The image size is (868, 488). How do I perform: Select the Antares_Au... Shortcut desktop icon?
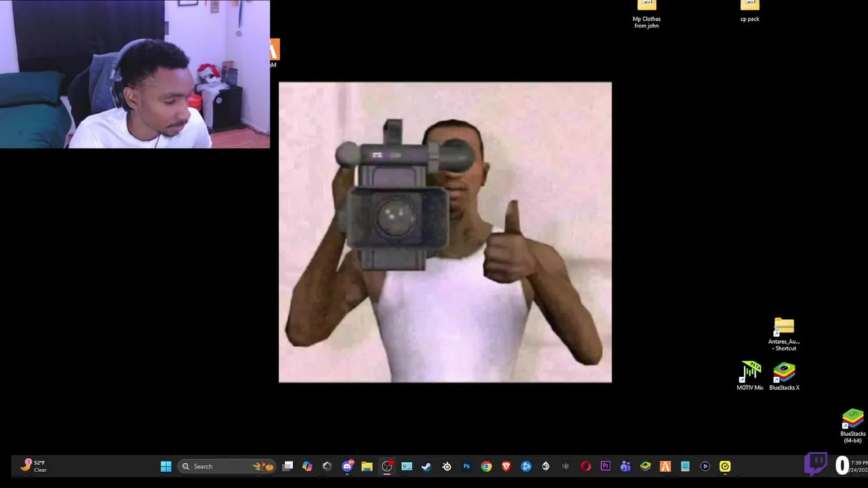coord(784,334)
